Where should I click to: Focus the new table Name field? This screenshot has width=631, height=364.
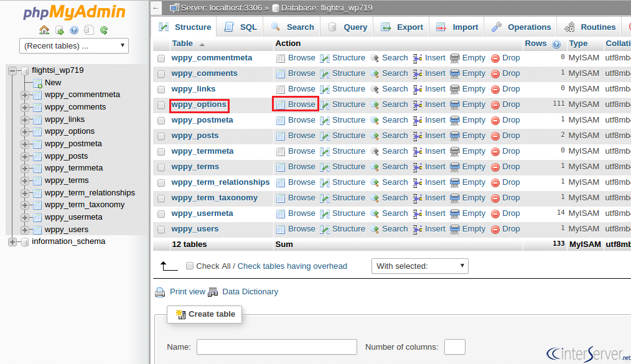pos(277,347)
